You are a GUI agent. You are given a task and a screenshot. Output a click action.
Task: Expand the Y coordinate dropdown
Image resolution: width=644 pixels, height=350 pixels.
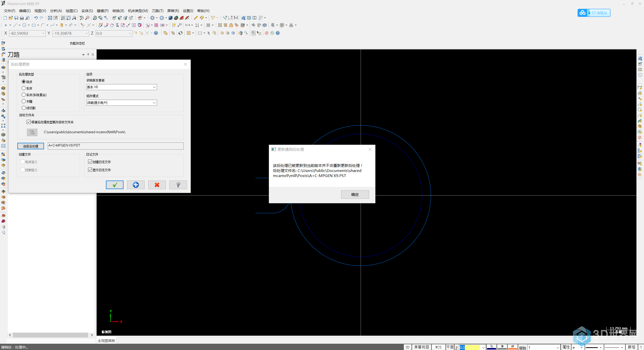(87, 33)
